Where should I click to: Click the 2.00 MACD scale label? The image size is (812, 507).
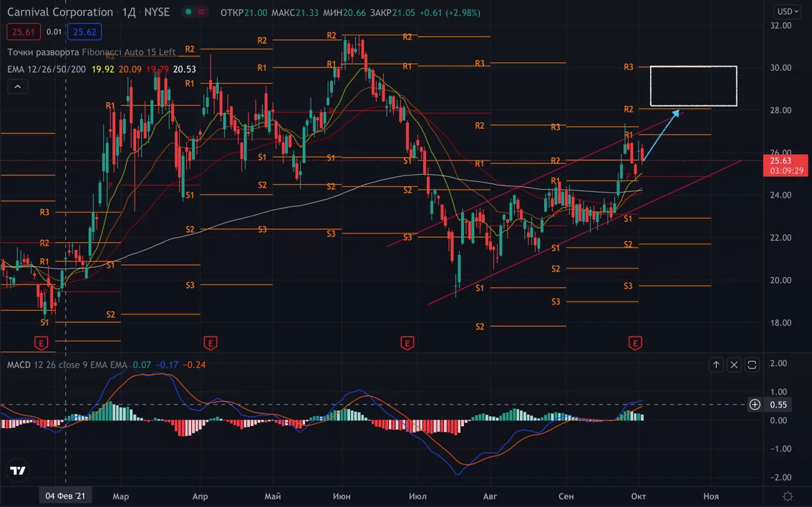coord(779,363)
